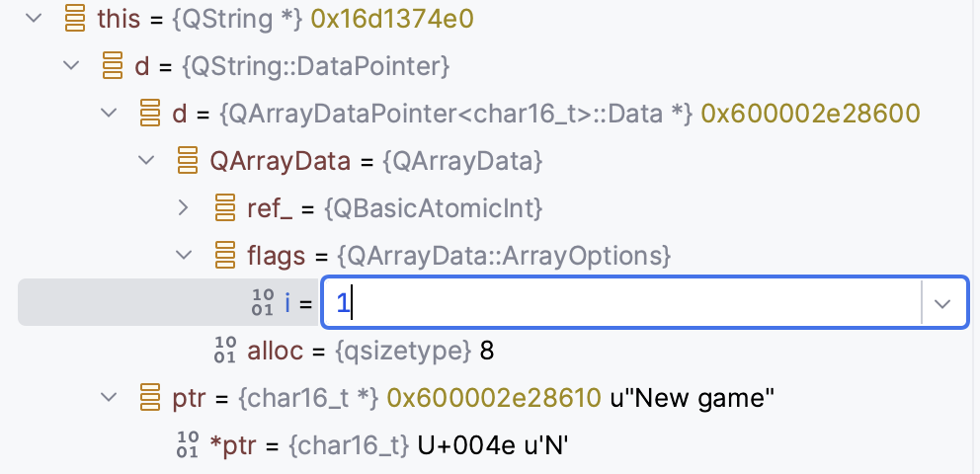Viewport: 980px width, 474px height.
Task: Collapse the 'this' QString node
Action: [35, 19]
